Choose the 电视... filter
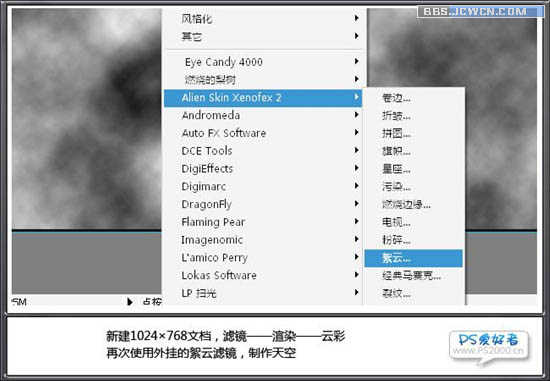 click(414, 222)
